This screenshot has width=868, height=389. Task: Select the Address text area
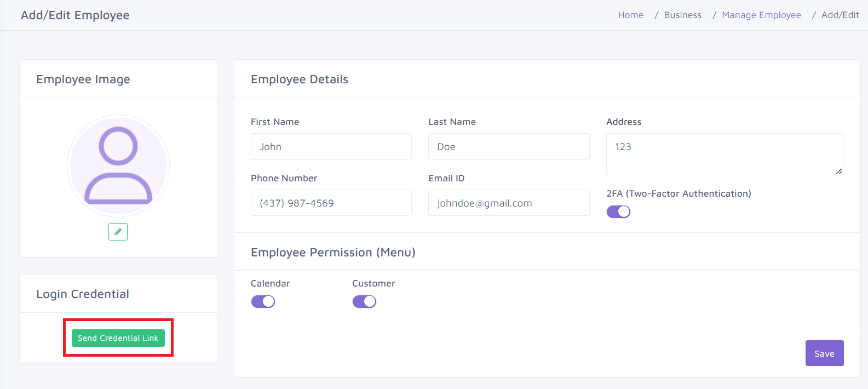coord(724,154)
